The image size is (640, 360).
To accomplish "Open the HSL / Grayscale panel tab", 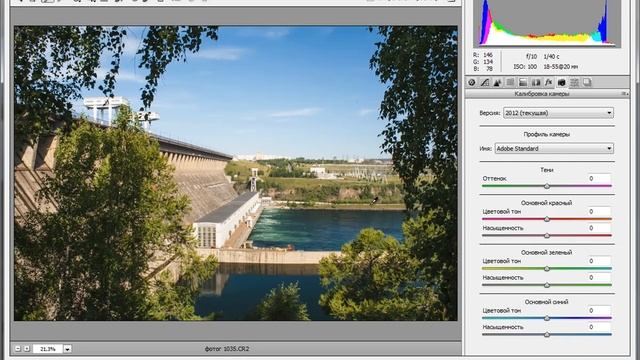I will 510,82.
